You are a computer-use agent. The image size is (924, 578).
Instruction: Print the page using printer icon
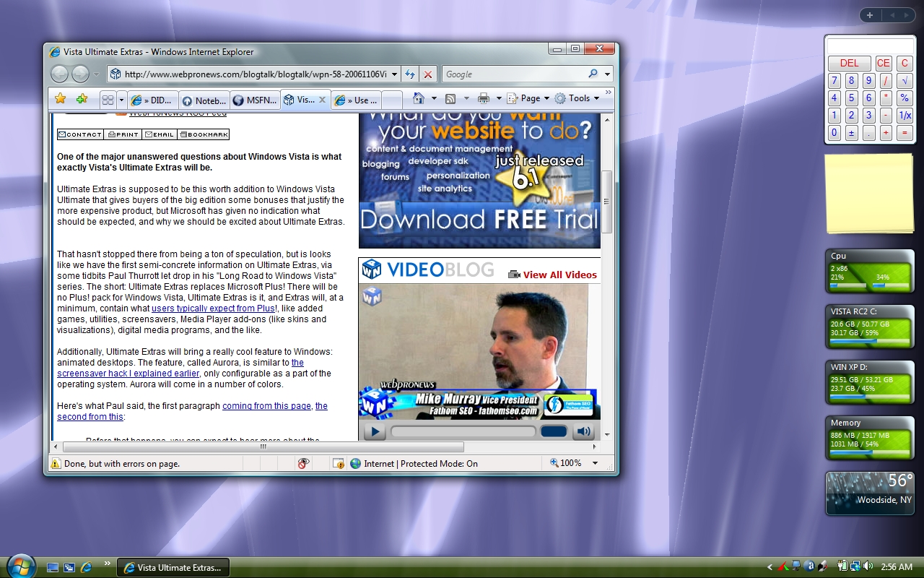point(484,98)
